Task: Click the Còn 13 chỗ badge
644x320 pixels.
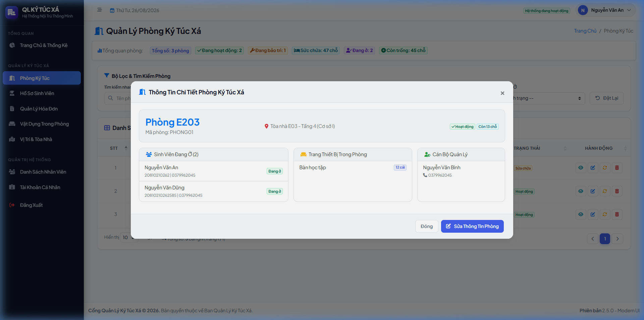Action: coord(487,127)
